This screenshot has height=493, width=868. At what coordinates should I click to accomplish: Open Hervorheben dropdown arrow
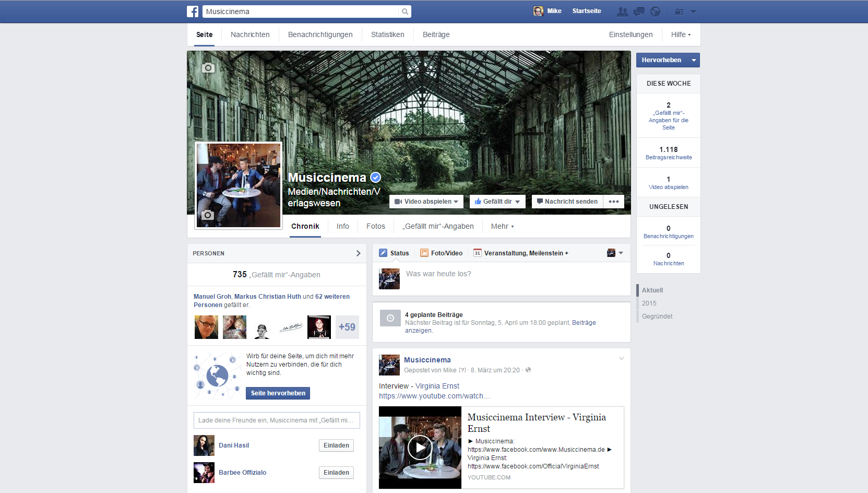coord(694,60)
